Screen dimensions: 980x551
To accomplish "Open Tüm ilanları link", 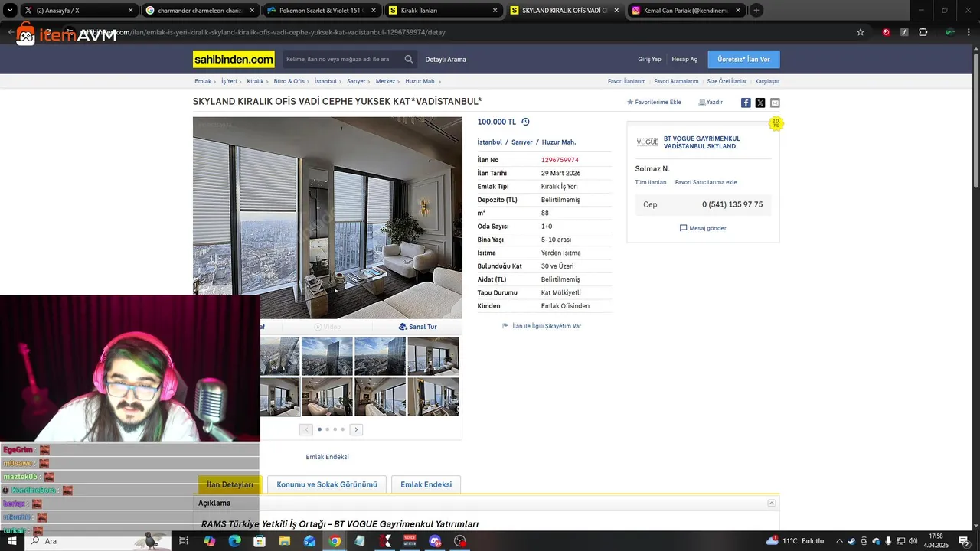I will coord(651,182).
